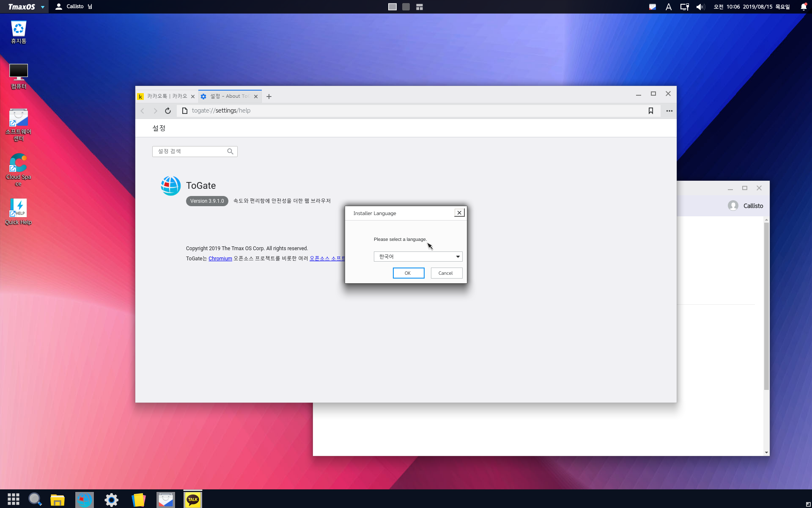
Task: Open the 휴지통 recycle bin desktop icon
Action: click(x=19, y=32)
